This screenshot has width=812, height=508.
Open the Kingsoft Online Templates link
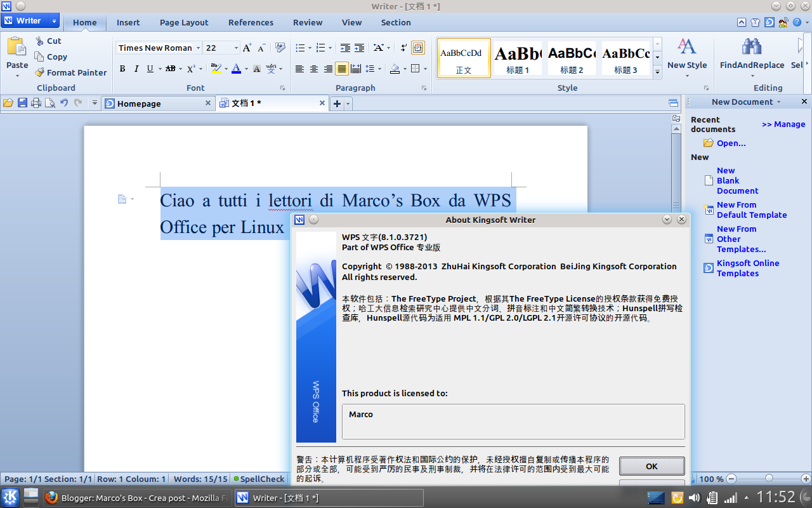click(748, 268)
